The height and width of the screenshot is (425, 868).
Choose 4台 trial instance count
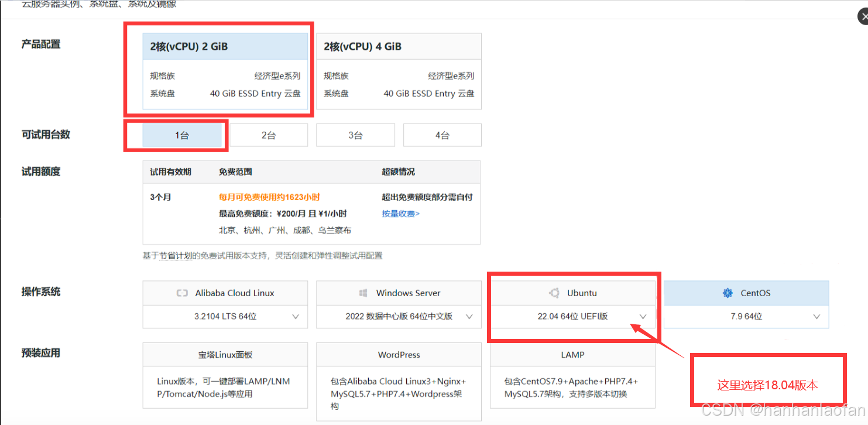tap(442, 135)
